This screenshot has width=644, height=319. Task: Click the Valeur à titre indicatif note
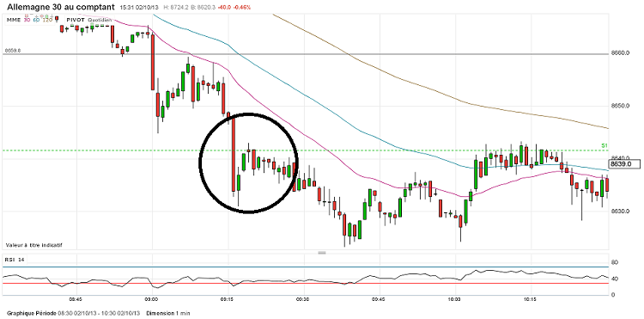33,245
